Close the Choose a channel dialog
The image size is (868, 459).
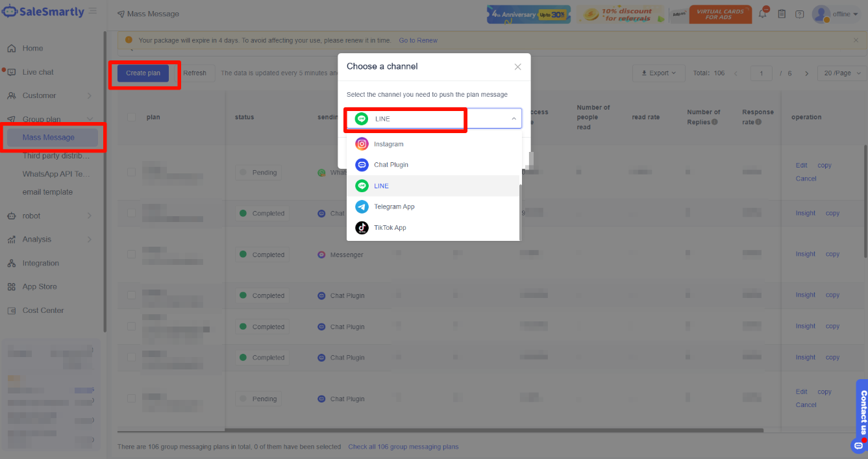(x=517, y=67)
